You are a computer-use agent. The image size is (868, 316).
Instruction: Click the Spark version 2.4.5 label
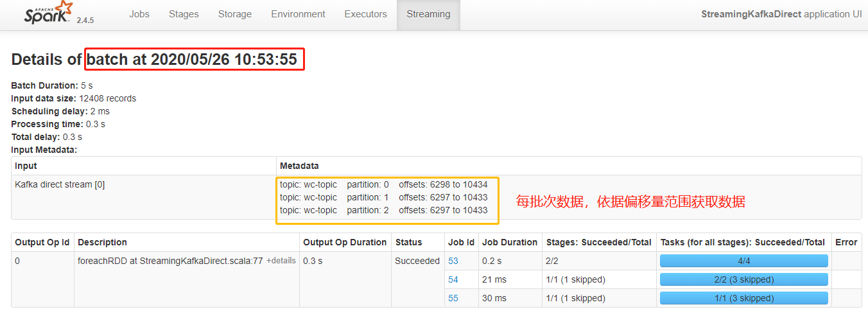[85, 21]
